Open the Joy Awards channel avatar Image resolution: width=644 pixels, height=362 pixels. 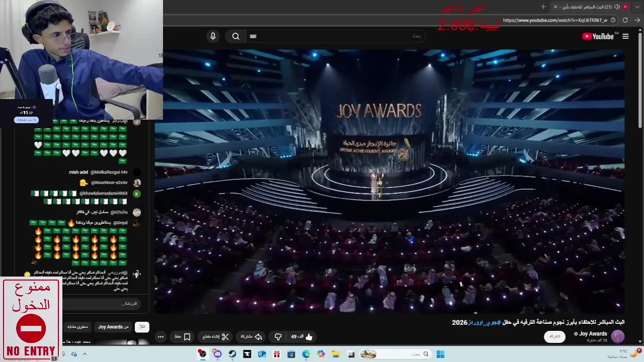coord(617,336)
